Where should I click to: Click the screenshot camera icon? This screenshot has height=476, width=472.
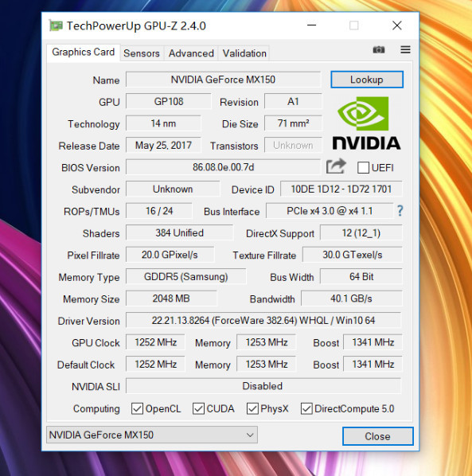tap(379, 49)
